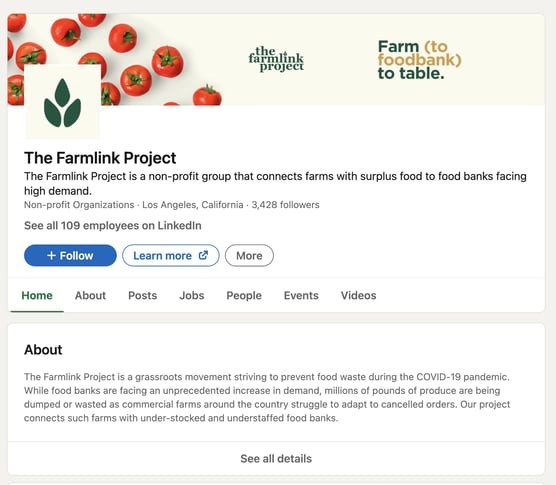Go to the Posts tab
The height and width of the screenshot is (485, 556).
tap(143, 295)
